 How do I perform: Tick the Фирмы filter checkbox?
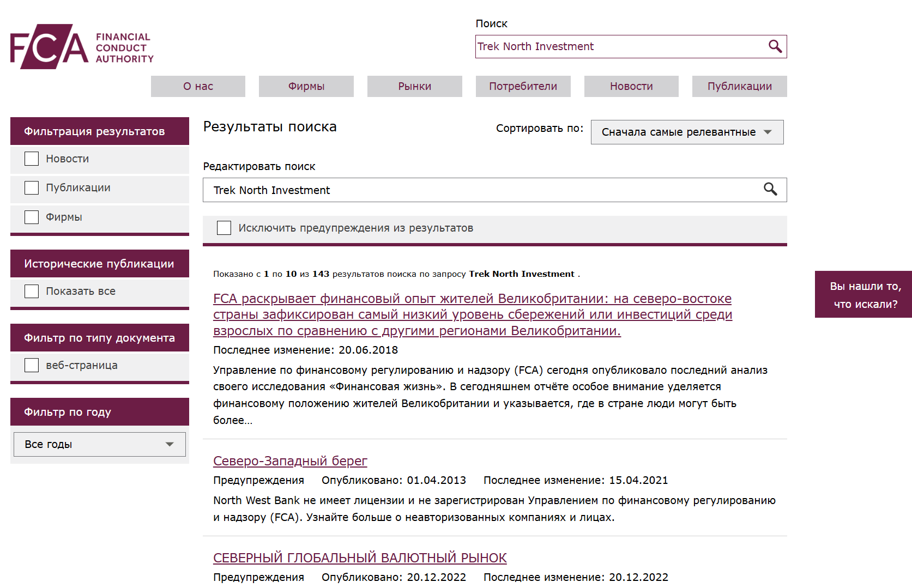click(32, 217)
